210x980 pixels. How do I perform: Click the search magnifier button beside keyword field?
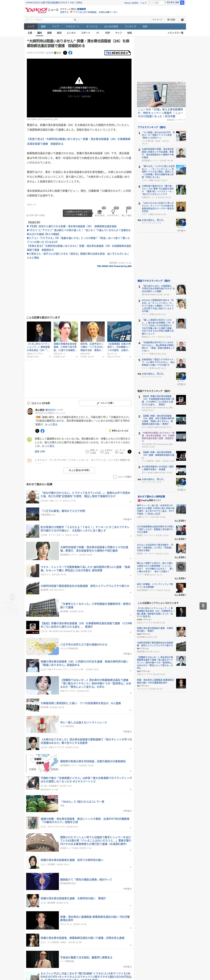coord(75,20)
